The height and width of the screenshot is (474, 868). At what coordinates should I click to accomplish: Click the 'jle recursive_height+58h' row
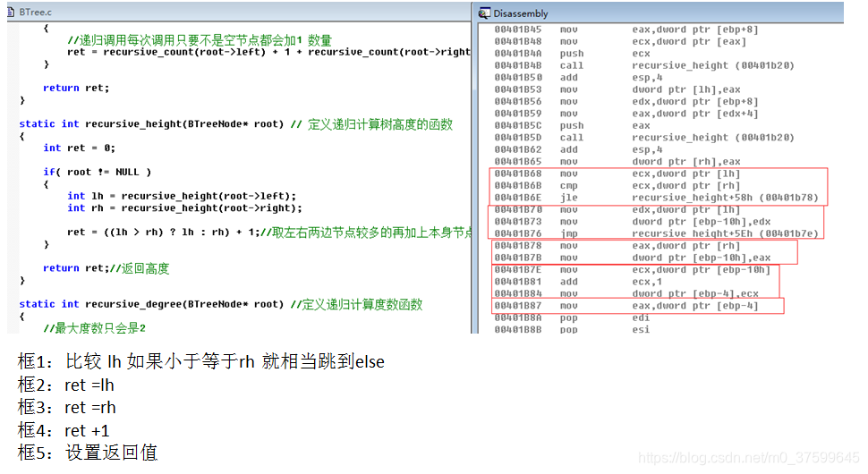(656, 198)
